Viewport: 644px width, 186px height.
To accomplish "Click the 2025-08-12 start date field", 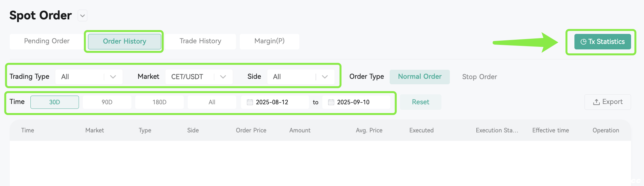I will (275, 102).
